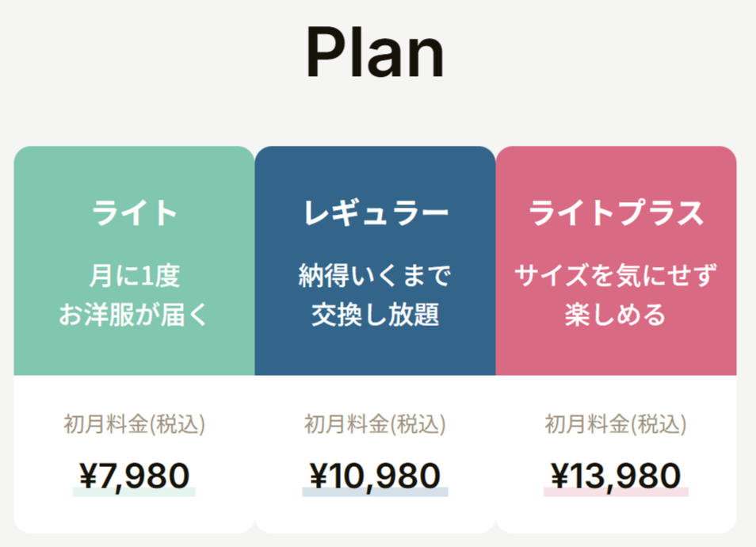Click the pink underline beneath ¥13,980
756x547 pixels.
pos(617,492)
